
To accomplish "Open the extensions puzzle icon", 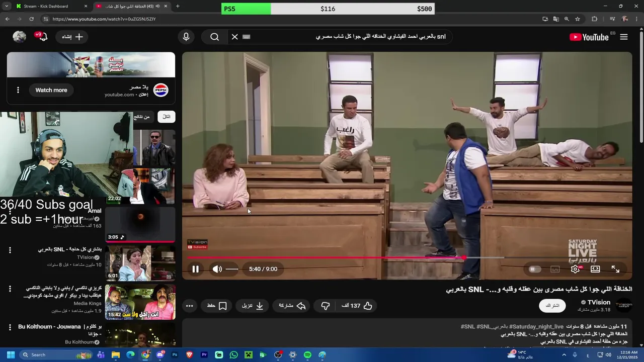I will click(x=595, y=19).
